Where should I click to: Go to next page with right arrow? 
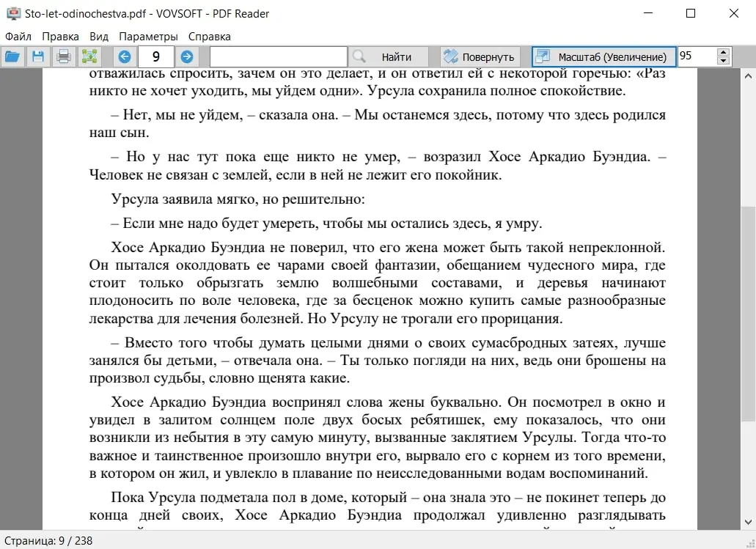tap(187, 57)
